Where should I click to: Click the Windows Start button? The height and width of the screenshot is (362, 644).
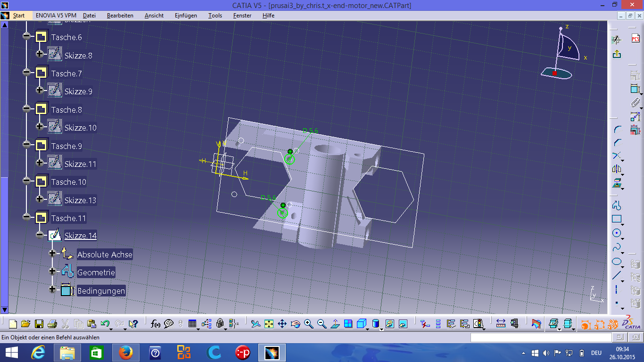(x=11, y=353)
